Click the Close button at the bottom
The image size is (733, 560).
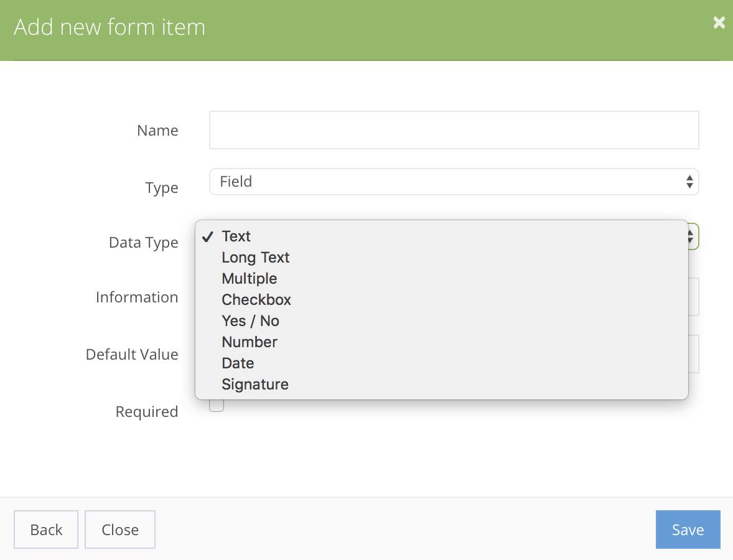pyautogui.click(x=119, y=530)
